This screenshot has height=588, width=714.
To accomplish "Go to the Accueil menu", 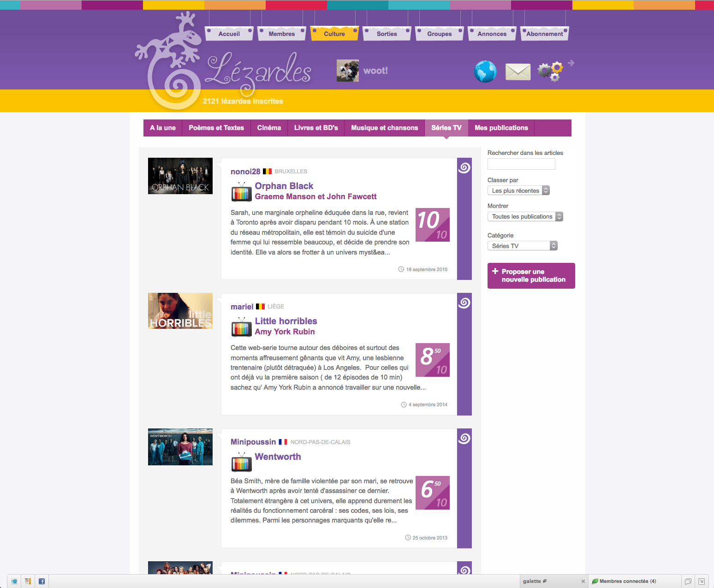I will coord(229,34).
